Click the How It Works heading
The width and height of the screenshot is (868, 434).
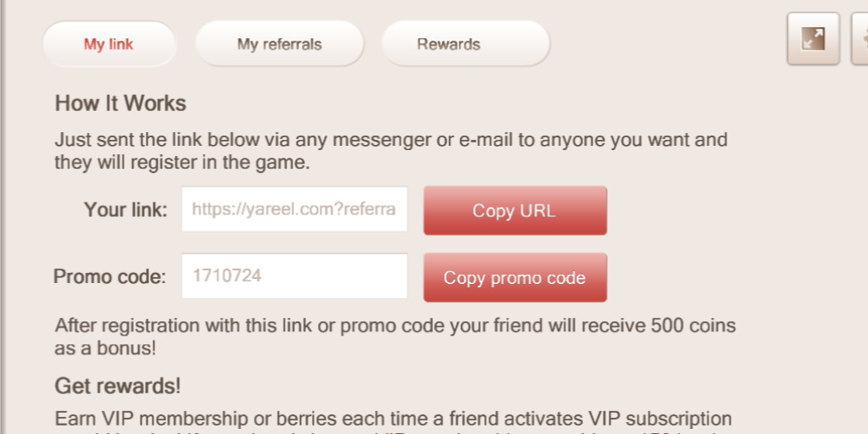(120, 103)
